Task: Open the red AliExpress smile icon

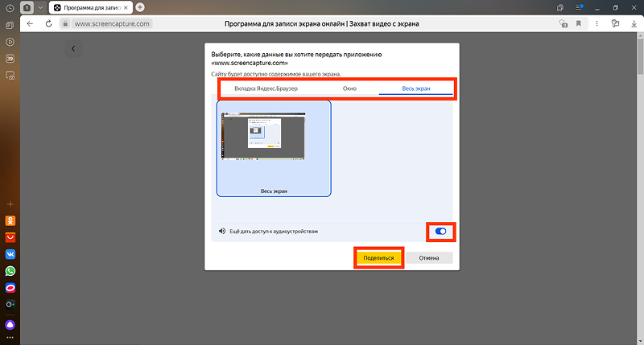Action: click(x=10, y=237)
